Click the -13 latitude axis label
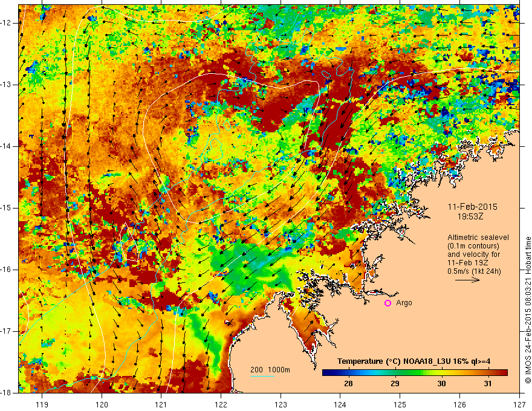Image resolution: width=532 pixels, height=411 pixels. pyautogui.click(x=7, y=85)
